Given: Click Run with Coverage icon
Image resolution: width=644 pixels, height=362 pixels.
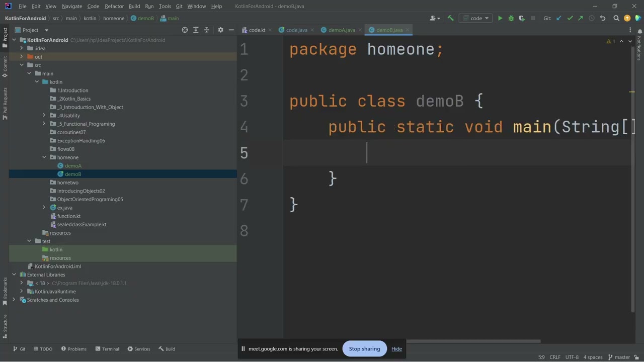Looking at the screenshot, I should (x=522, y=18).
